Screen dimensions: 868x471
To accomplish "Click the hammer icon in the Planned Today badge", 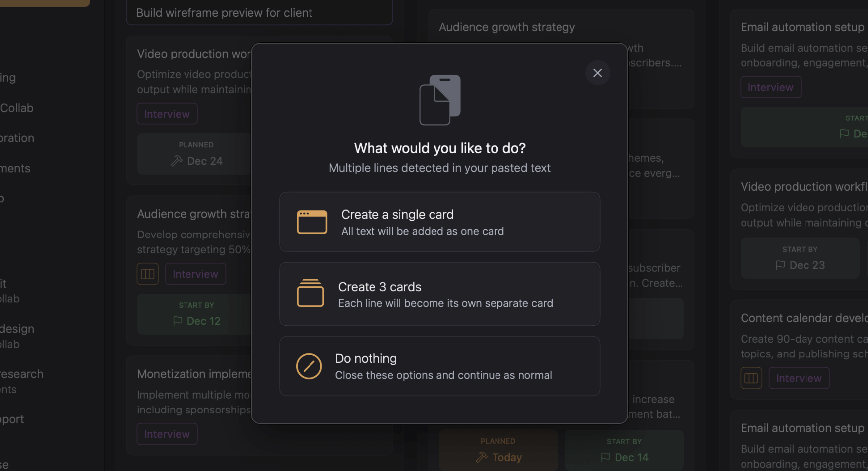I will (x=480, y=457).
